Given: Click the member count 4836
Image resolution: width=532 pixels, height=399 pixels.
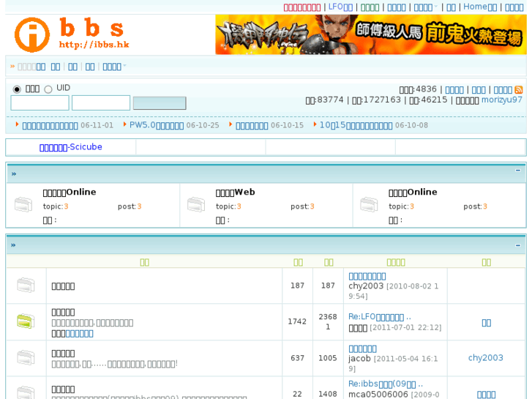Looking at the screenshot, I should click(426, 89).
